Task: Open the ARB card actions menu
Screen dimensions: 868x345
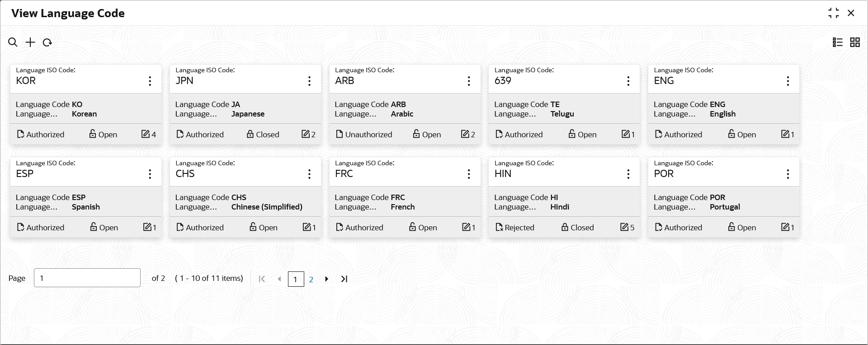Action: coord(469,81)
